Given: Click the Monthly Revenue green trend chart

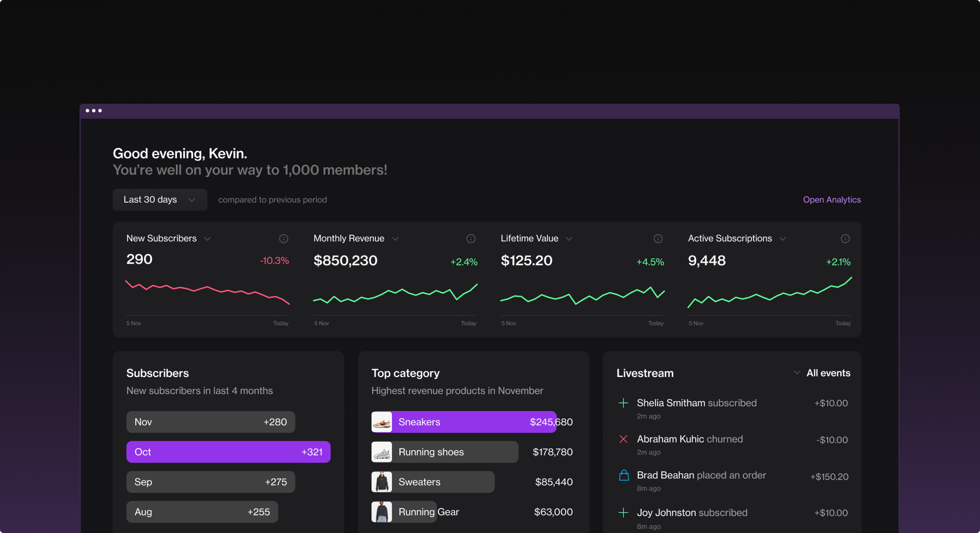Looking at the screenshot, I should (x=395, y=294).
